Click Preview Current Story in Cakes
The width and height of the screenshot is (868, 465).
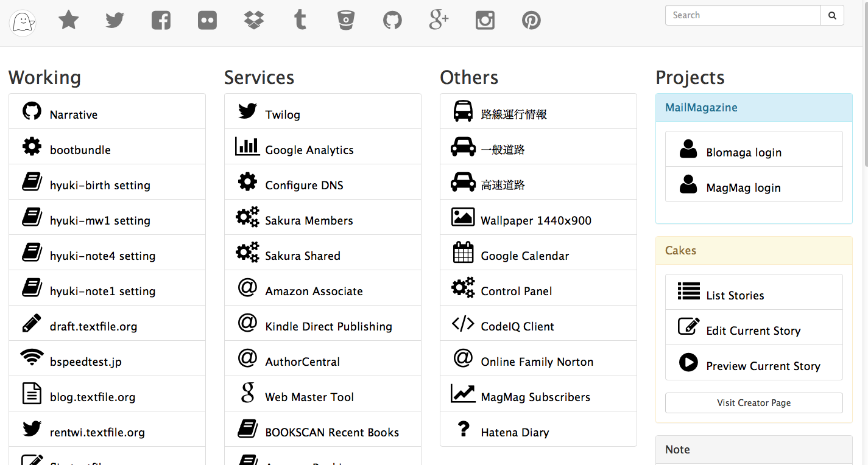[x=763, y=366]
